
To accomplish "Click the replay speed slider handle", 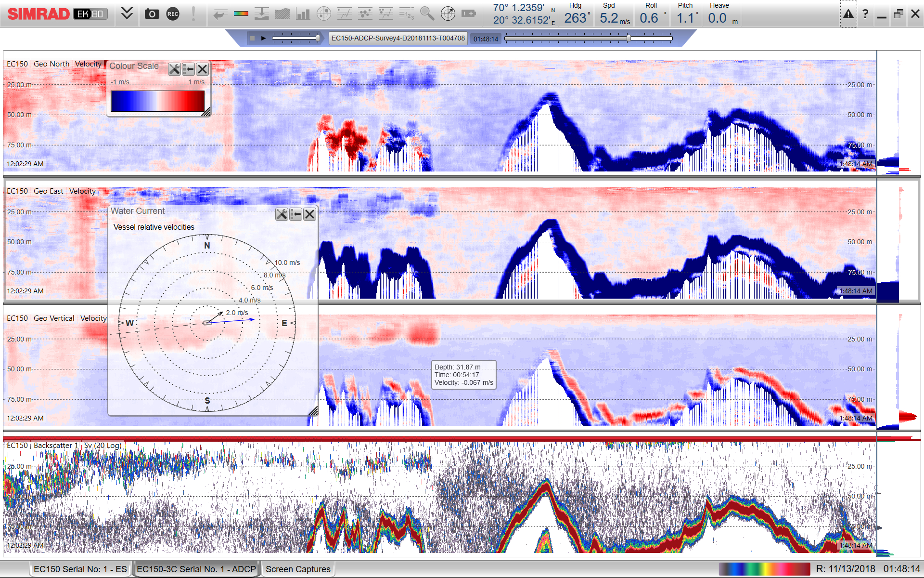I will click(x=318, y=38).
